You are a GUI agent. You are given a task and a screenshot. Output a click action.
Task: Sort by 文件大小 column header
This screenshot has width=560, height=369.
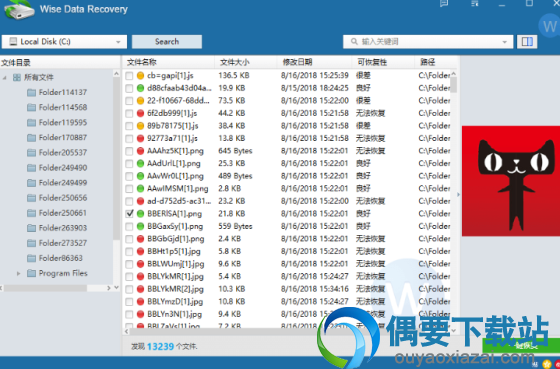[235, 62]
